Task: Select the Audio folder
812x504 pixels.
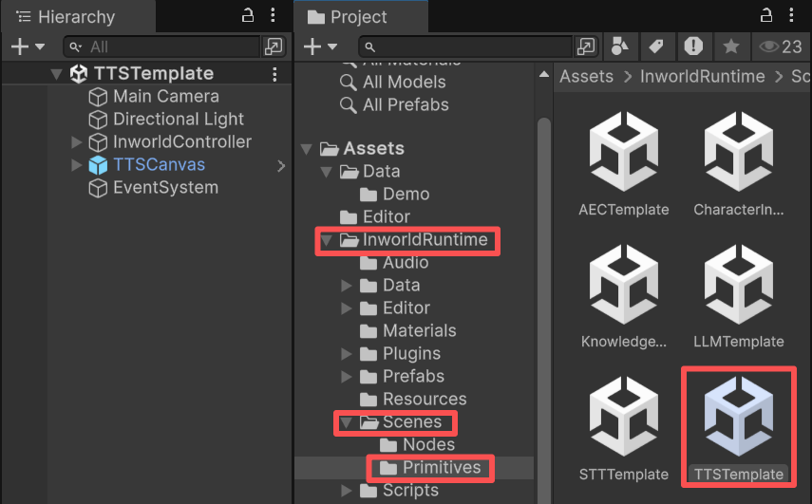Action: (406, 262)
